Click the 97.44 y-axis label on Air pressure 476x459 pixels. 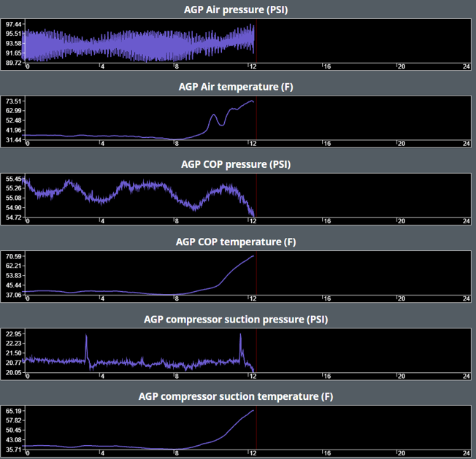coord(13,24)
